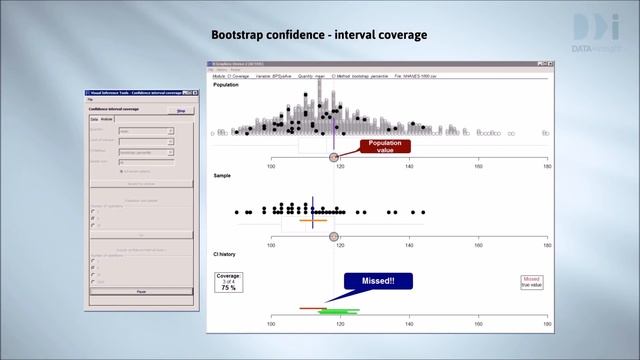Select the Analysis tab
This screenshot has height=360, width=640.
coord(107,119)
